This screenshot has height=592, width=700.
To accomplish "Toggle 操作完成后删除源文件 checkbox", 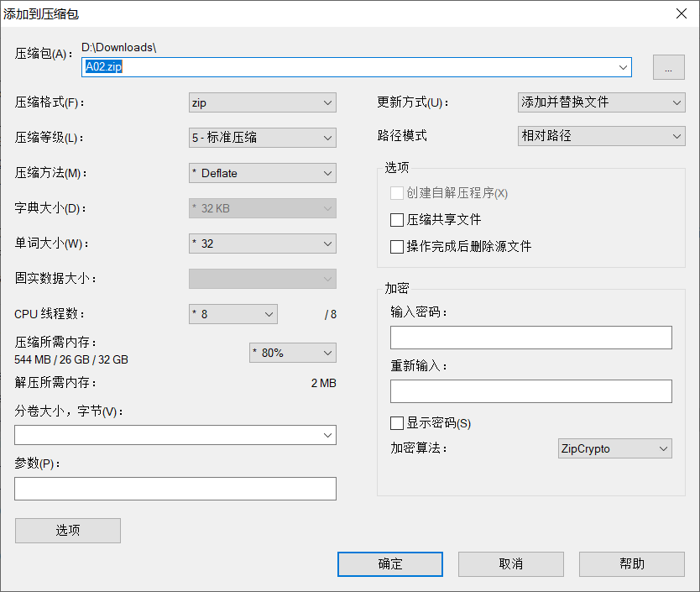I will pyautogui.click(x=398, y=247).
